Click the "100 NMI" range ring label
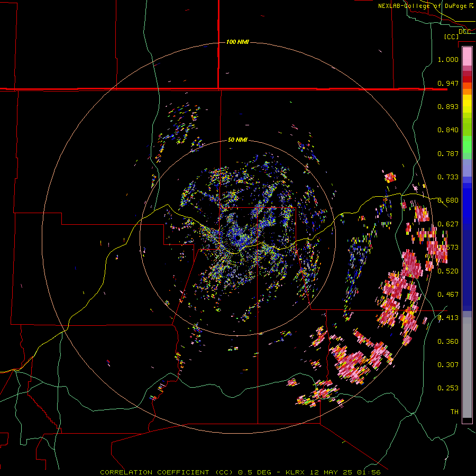Image resolution: width=476 pixels, height=476 pixels. click(237, 42)
